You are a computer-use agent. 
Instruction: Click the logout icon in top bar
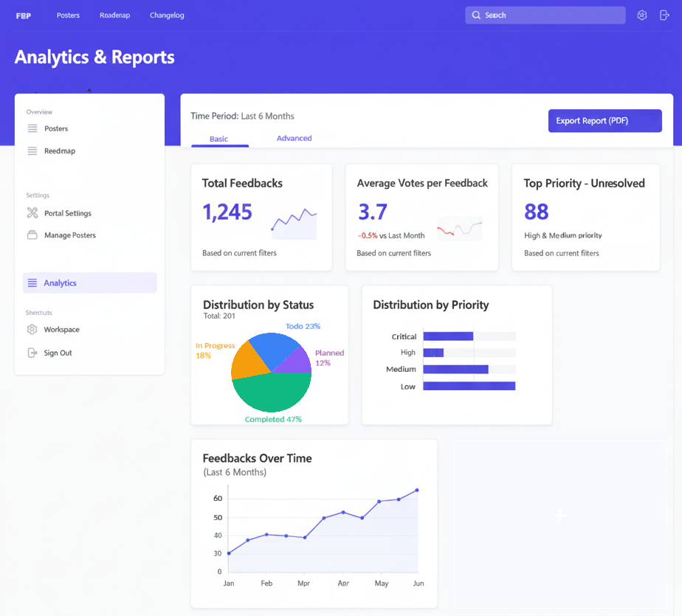664,15
